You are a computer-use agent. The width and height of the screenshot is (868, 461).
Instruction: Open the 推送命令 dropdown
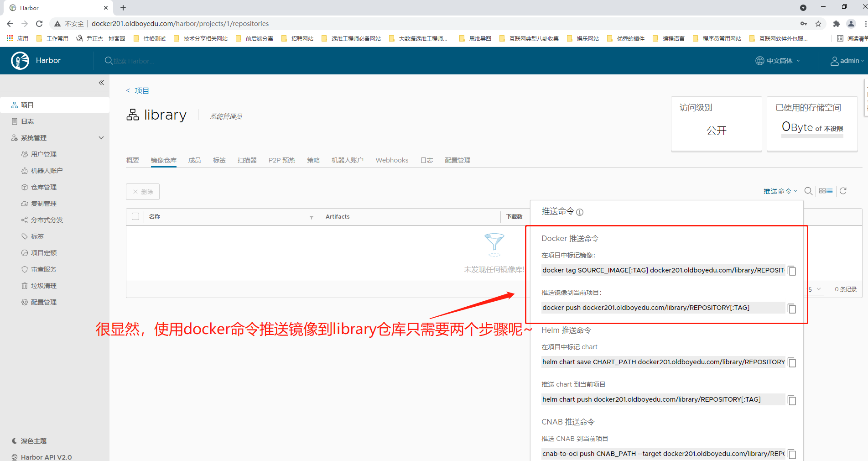pyautogui.click(x=780, y=191)
